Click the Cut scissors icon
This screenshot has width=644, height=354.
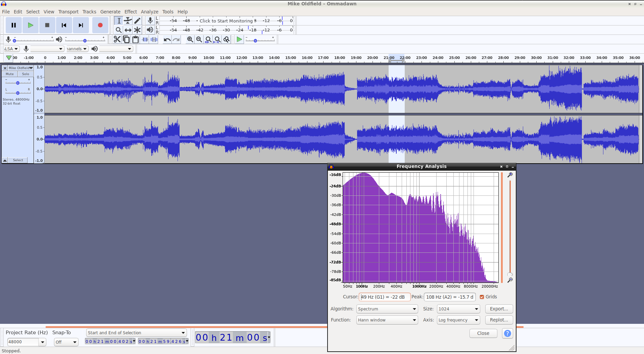click(117, 40)
